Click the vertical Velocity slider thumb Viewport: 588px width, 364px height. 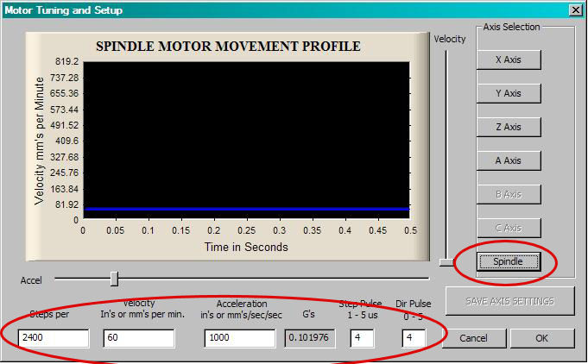(x=446, y=262)
